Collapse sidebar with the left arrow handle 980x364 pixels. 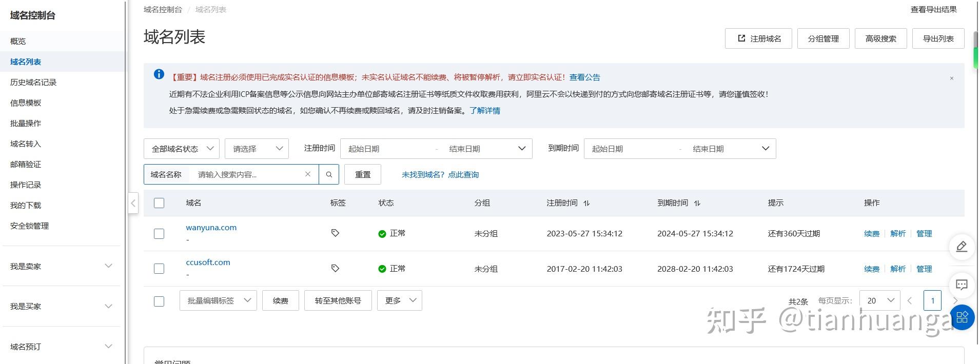[x=133, y=203]
